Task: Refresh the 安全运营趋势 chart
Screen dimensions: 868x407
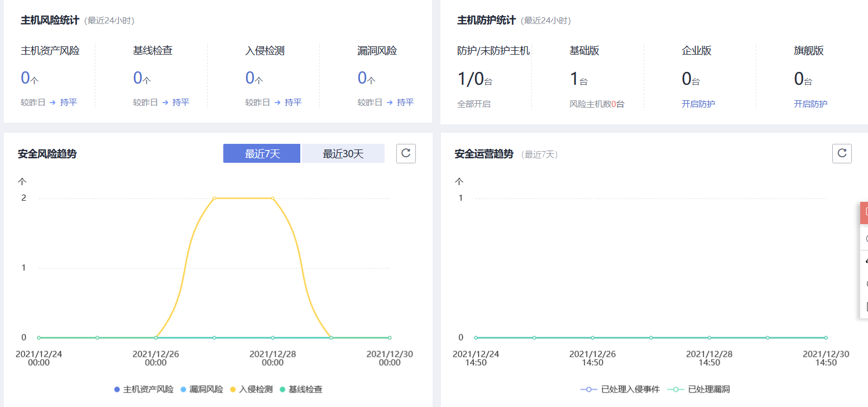Action: pyautogui.click(x=842, y=153)
